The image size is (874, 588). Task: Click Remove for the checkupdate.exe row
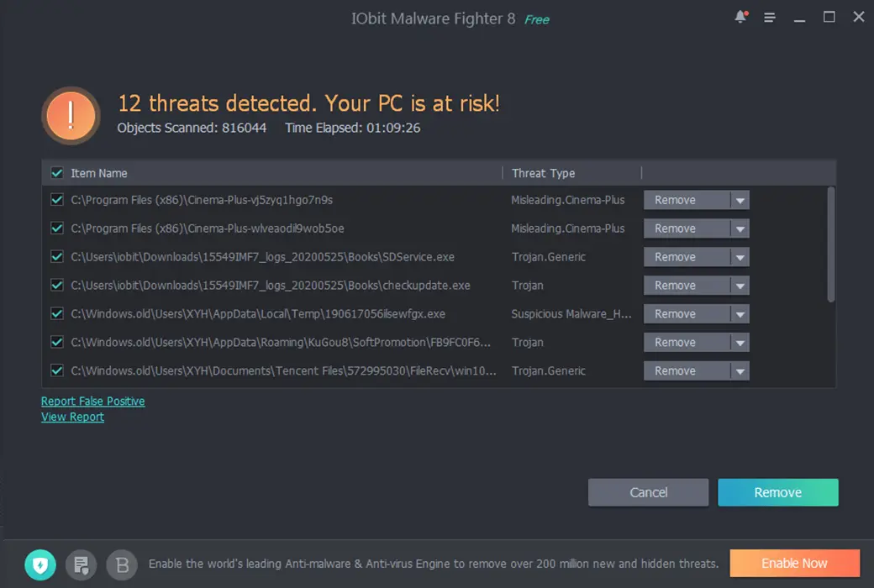(687, 286)
